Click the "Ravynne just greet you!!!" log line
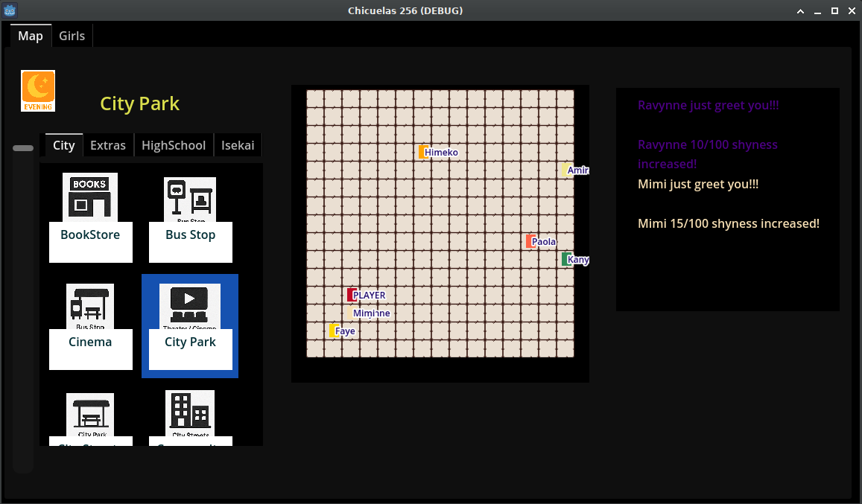Screen dimensions: 862x504 [x=708, y=105]
